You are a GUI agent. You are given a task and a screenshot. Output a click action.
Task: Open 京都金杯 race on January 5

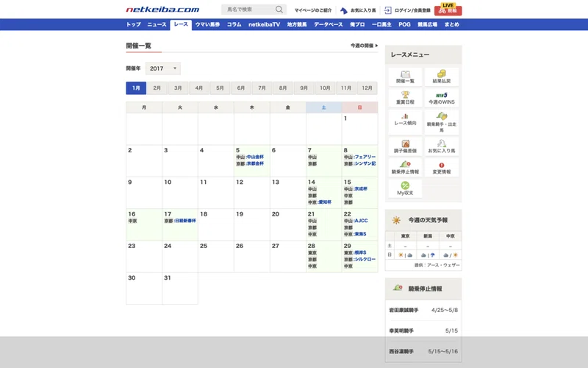(255, 163)
